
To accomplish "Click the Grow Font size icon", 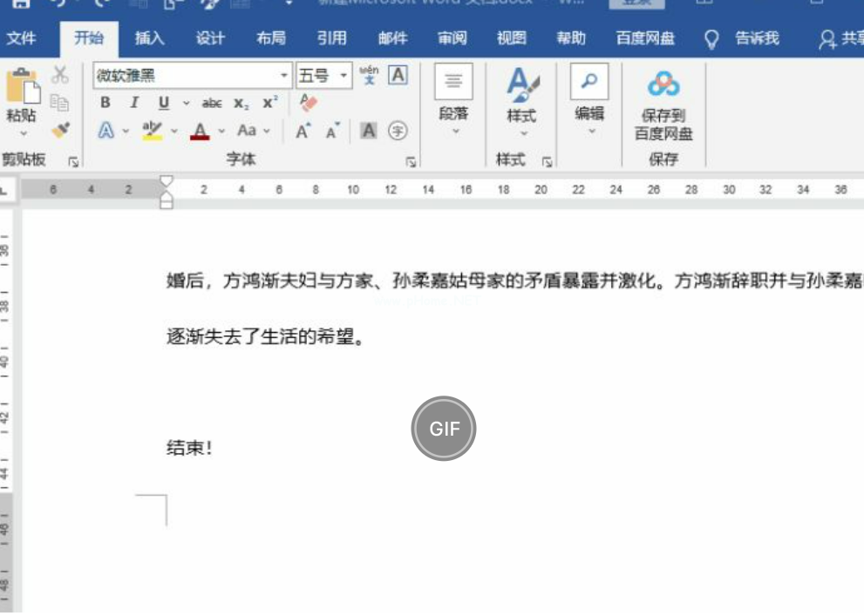I will (303, 131).
